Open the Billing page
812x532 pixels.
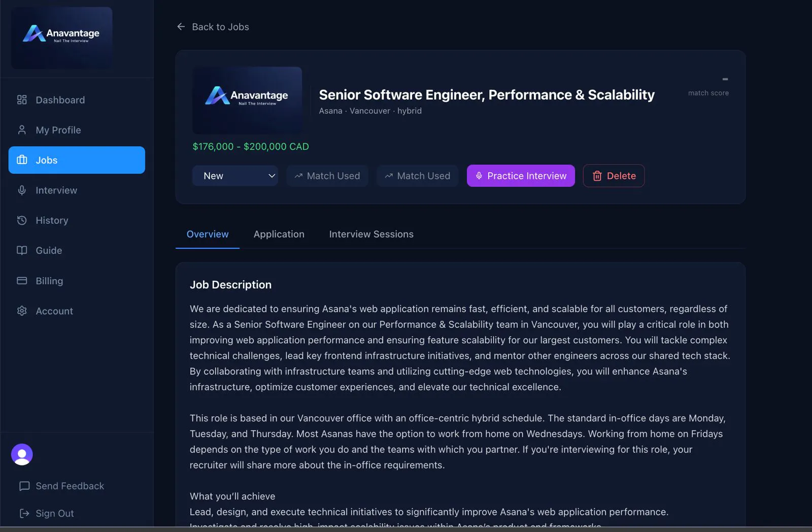click(77, 281)
